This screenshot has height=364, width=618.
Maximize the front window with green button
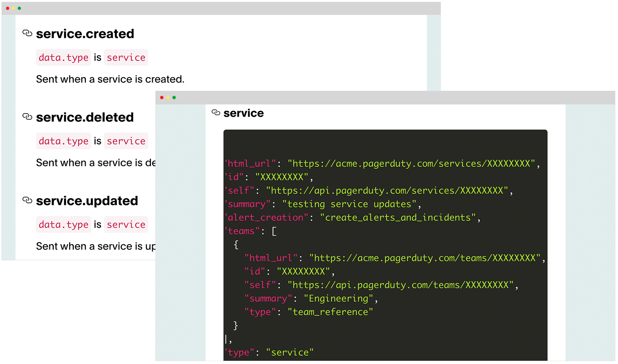pyautogui.click(x=174, y=98)
